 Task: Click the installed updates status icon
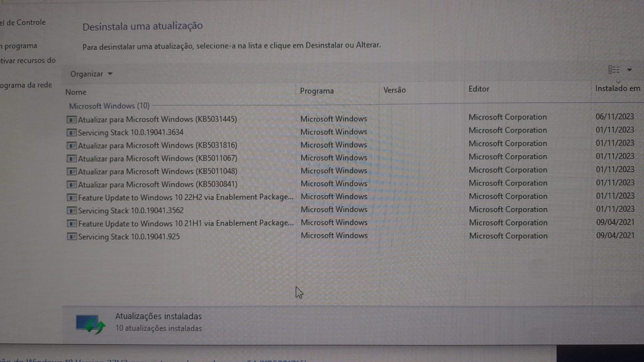point(91,324)
